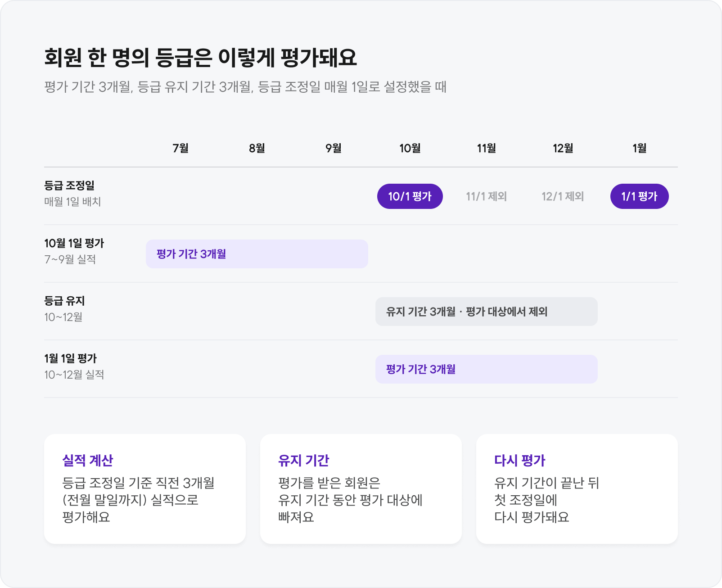Click the '유지 기간 3개월 · 평가 대상에서 제외' bar
Image resolution: width=722 pixels, height=588 pixels.
[x=487, y=312]
